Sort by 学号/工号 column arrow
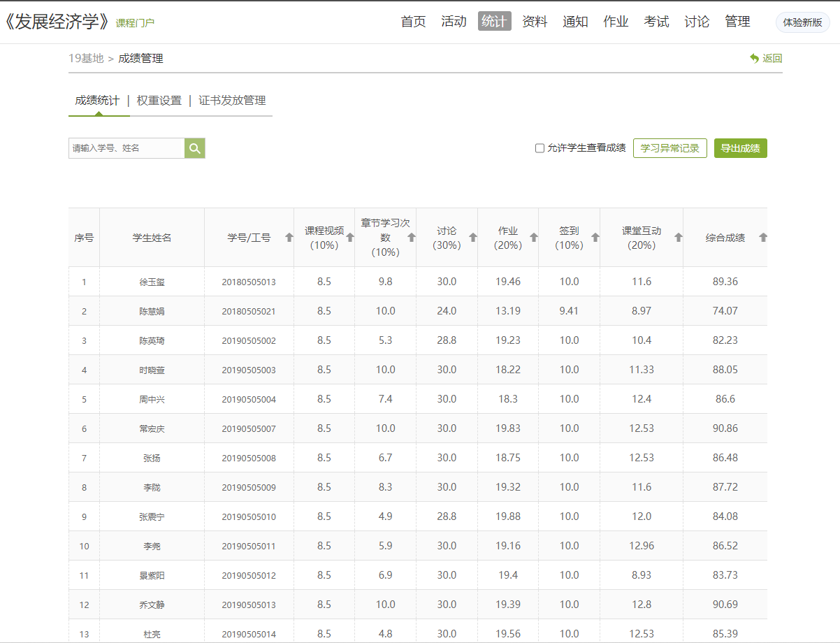Viewport: 840px width, 643px height. pos(289,238)
